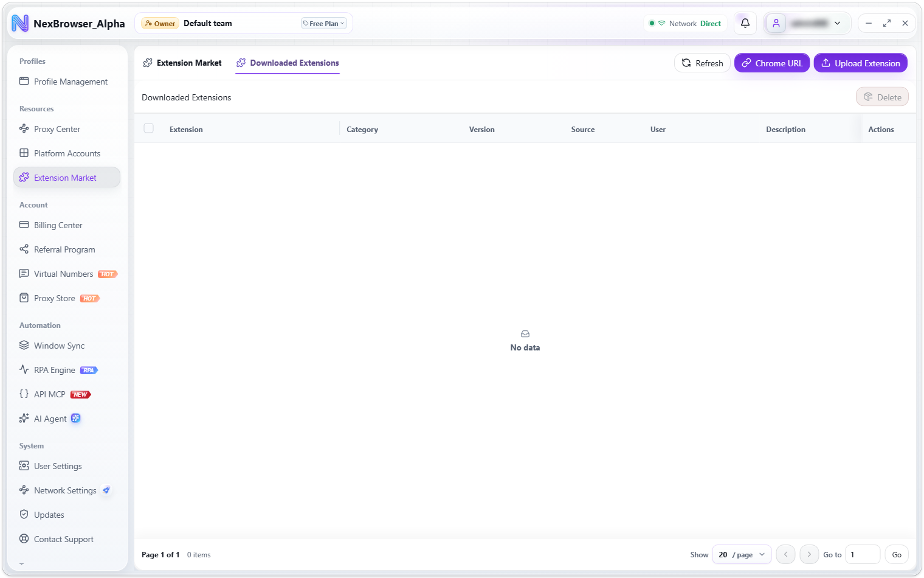Viewport: 924px width, 578px height.
Task: Open Billing Center
Action: click(67, 225)
